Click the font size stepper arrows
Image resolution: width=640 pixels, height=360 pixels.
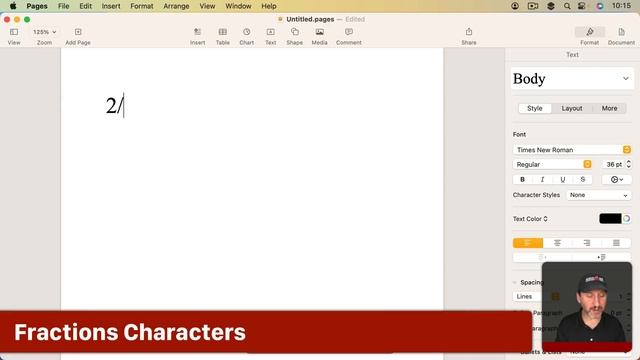tap(629, 164)
